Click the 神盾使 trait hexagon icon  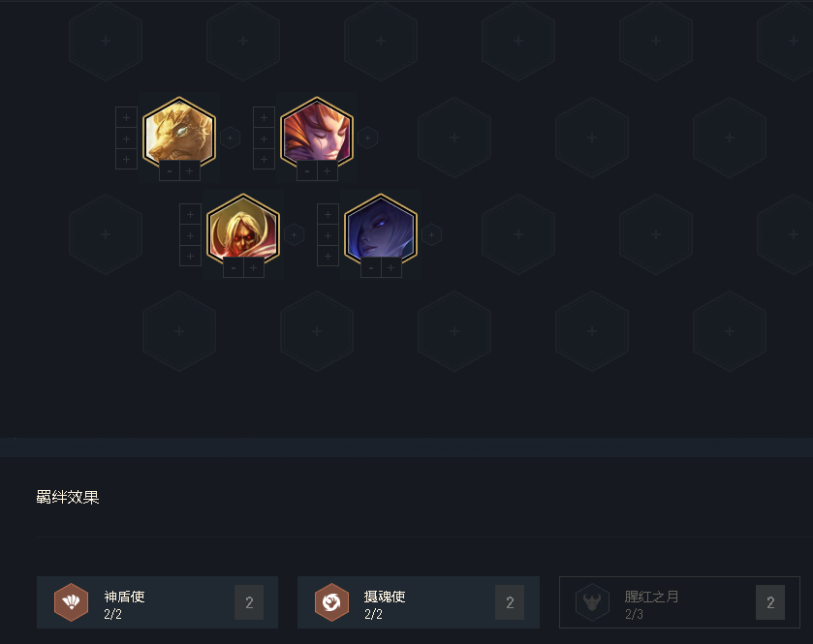[x=71, y=602]
